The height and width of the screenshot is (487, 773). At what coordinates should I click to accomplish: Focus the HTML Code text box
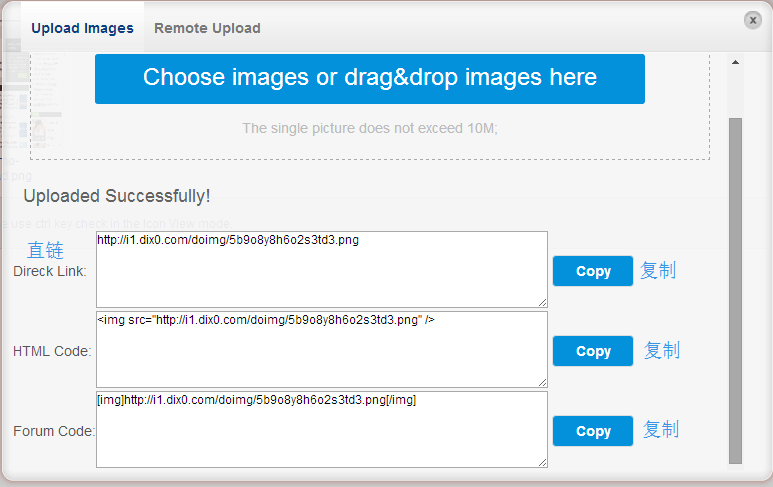pyautogui.click(x=322, y=349)
